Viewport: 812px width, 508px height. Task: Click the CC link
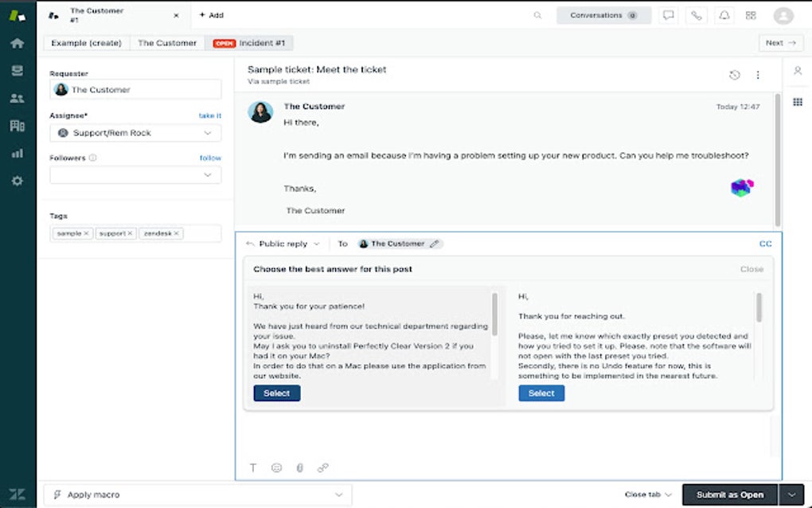(x=765, y=244)
